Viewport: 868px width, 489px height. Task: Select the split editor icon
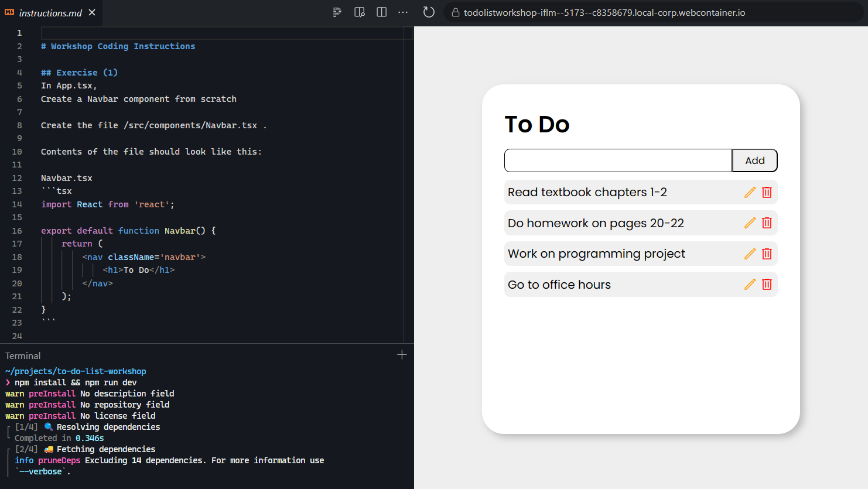coord(381,12)
